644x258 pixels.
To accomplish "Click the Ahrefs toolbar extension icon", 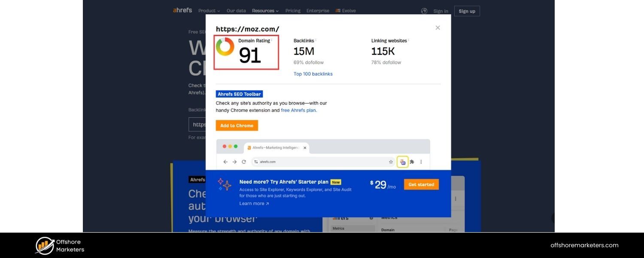I will point(402,162).
